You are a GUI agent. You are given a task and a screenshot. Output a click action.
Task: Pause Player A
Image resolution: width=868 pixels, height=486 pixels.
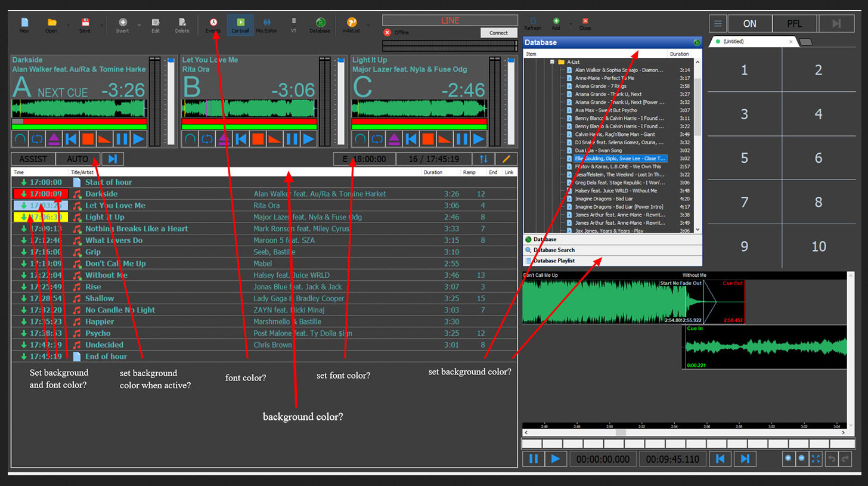(x=122, y=140)
